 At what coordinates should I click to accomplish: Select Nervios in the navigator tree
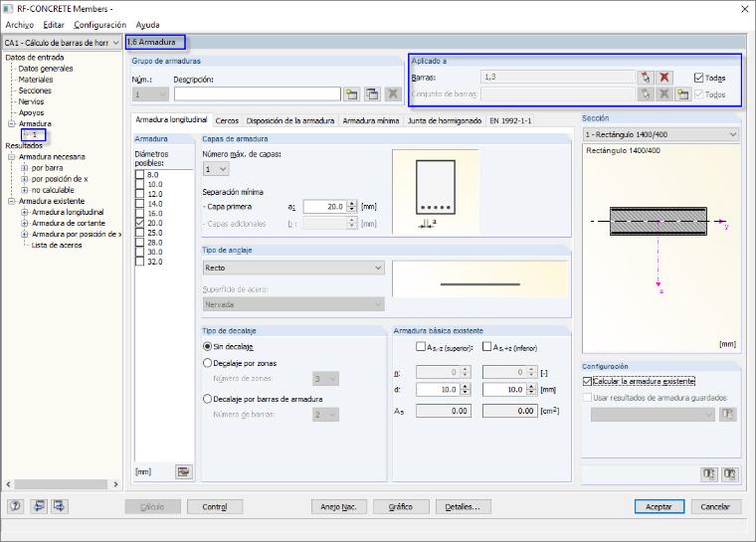pos(31,101)
